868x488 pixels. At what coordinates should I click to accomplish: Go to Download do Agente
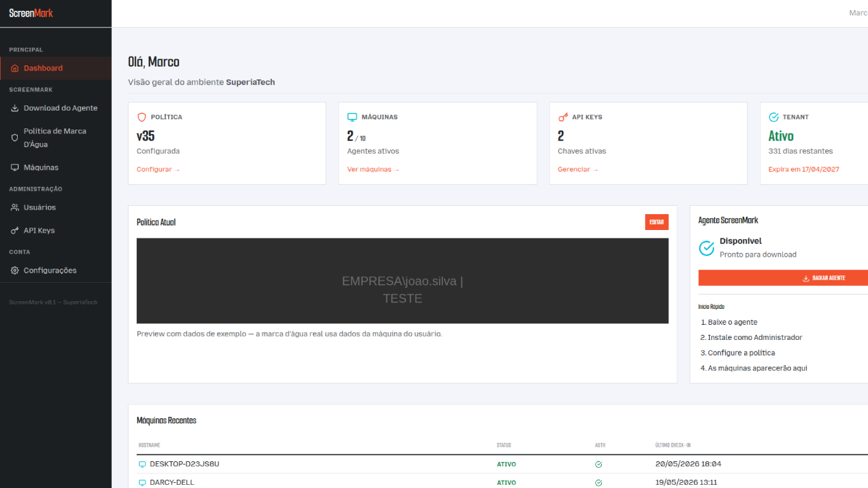tap(56, 108)
